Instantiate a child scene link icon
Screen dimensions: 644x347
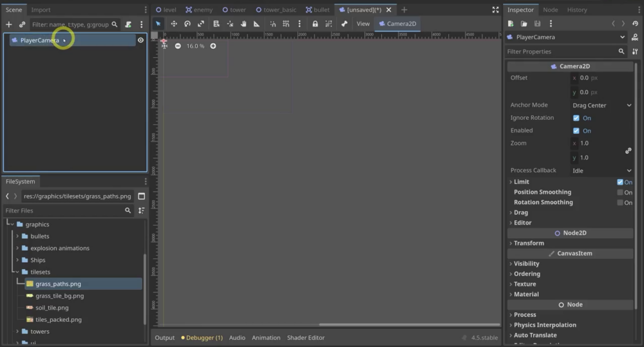(22, 24)
